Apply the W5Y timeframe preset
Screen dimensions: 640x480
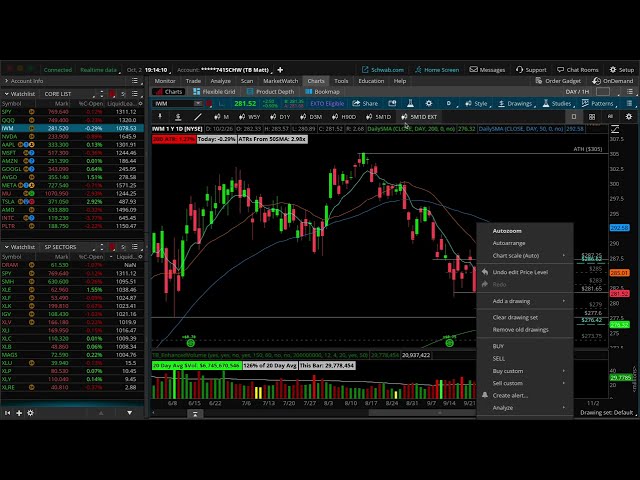coord(249,117)
